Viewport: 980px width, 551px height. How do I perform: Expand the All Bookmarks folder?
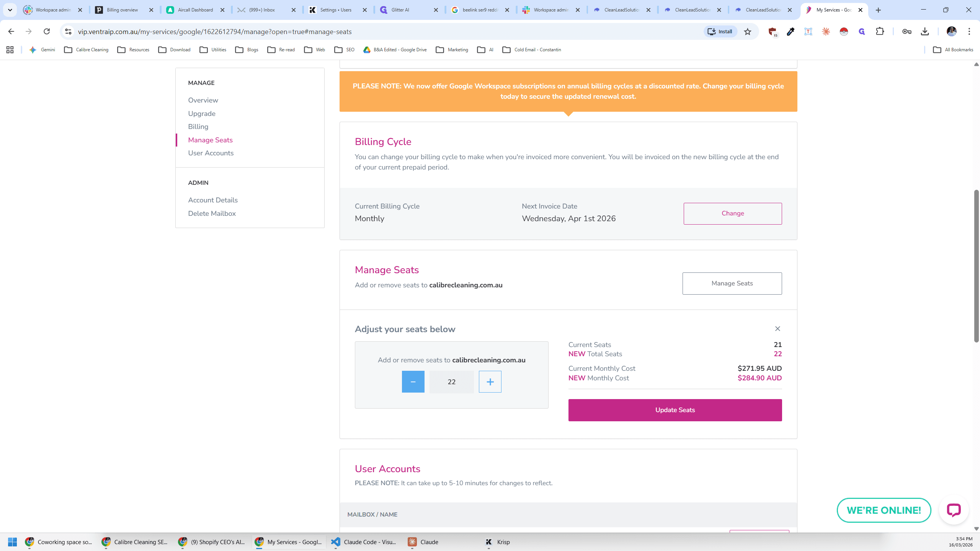tap(953, 50)
